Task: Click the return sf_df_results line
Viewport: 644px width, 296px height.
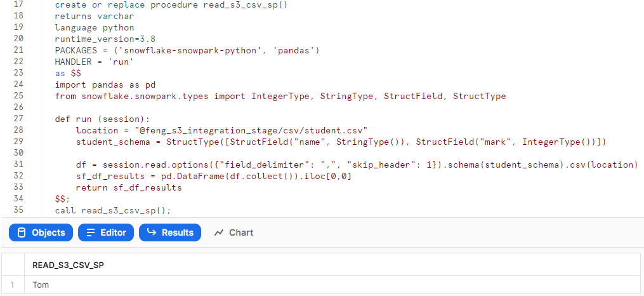Action: (x=129, y=188)
